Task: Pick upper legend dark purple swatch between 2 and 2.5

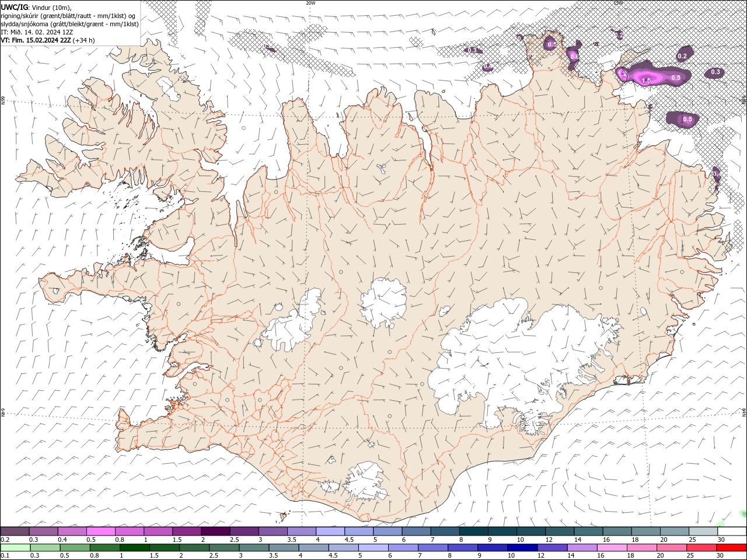Action: click(x=215, y=531)
